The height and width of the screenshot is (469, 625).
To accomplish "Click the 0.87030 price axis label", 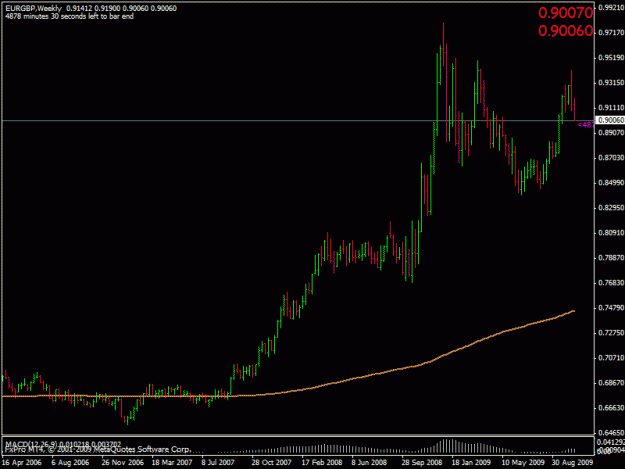I will click(611, 158).
